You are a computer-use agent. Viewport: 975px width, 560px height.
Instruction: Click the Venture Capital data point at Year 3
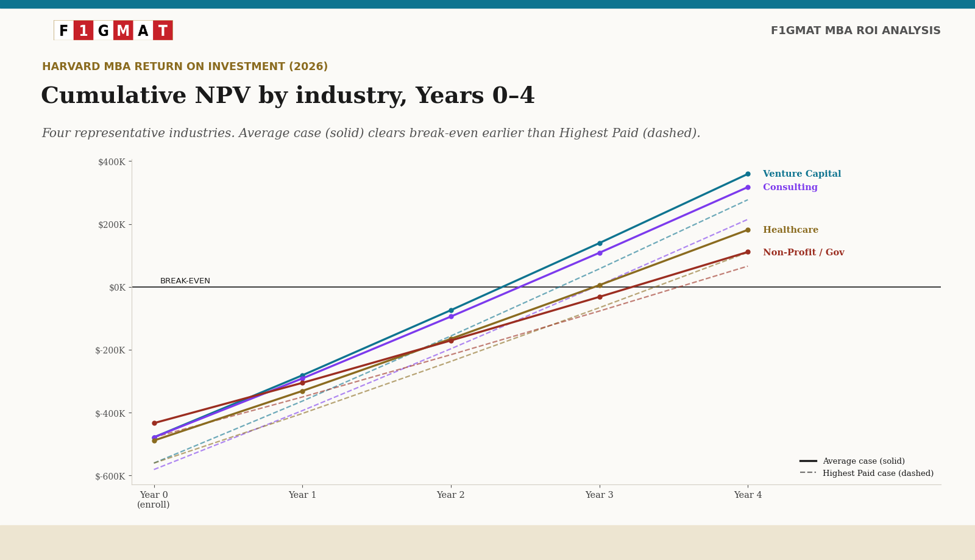(x=600, y=243)
